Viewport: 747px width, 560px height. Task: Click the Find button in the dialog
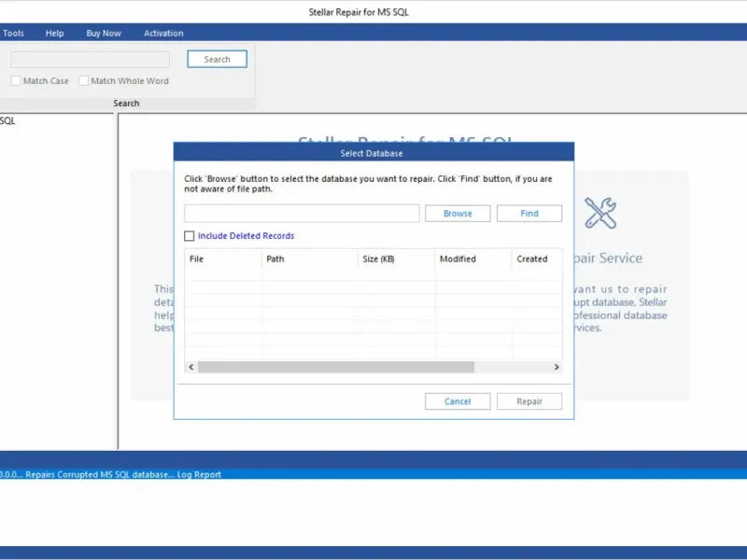tap(529, 214)
